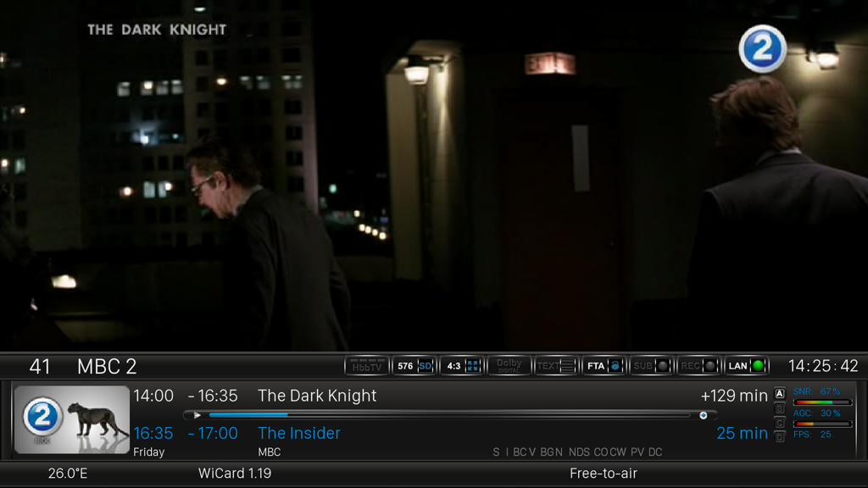The height and width of the screenshot is (488, 868).
Task: Click the 4:3 aspect ratio indicator
Action: [462, 366]
